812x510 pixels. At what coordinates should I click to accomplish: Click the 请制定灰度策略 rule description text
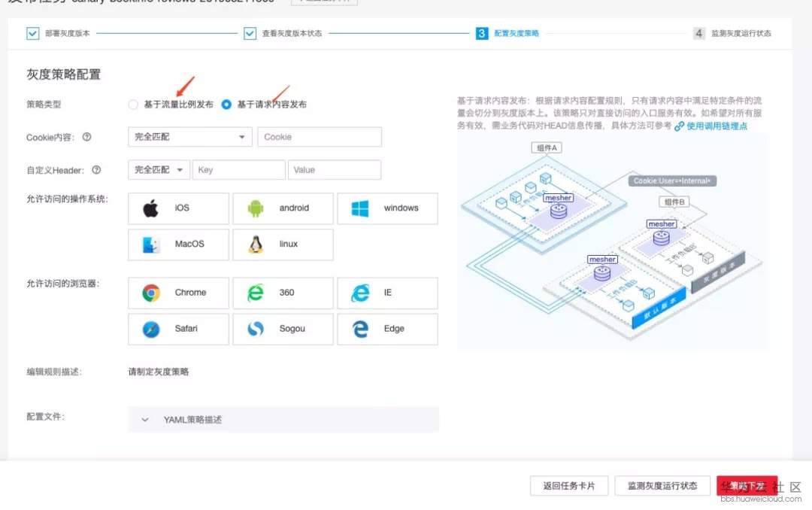tap(159, 372)
